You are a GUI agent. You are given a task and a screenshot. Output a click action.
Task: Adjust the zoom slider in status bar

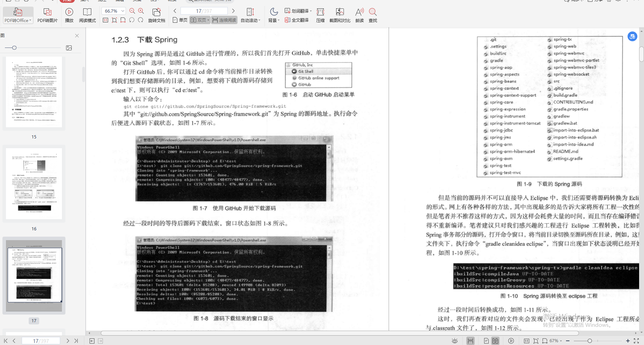(590, 340)
